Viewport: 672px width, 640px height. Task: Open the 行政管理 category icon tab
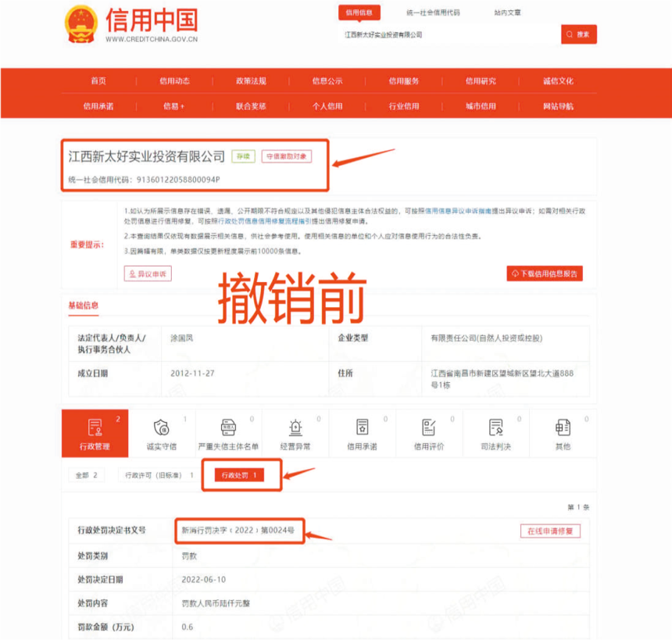click(x=95, y=433)
